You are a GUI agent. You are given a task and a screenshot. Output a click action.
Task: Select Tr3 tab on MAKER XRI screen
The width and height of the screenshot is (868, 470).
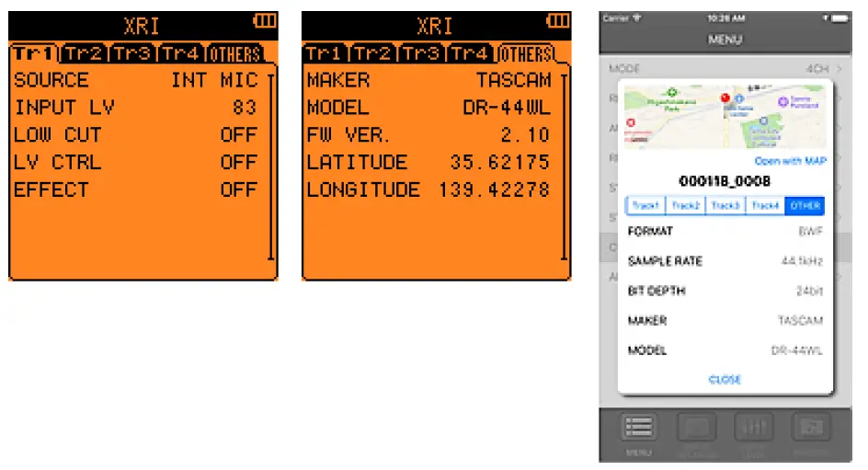[422, 53]
